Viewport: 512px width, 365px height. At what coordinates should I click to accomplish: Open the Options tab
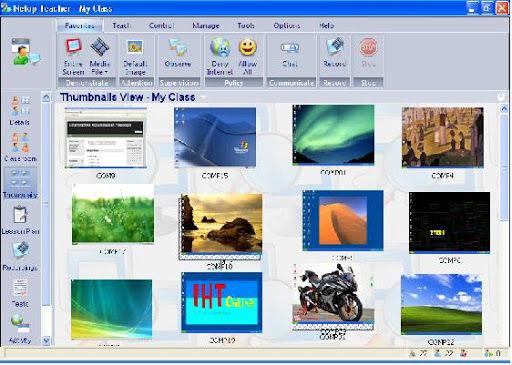coord(287,25)
